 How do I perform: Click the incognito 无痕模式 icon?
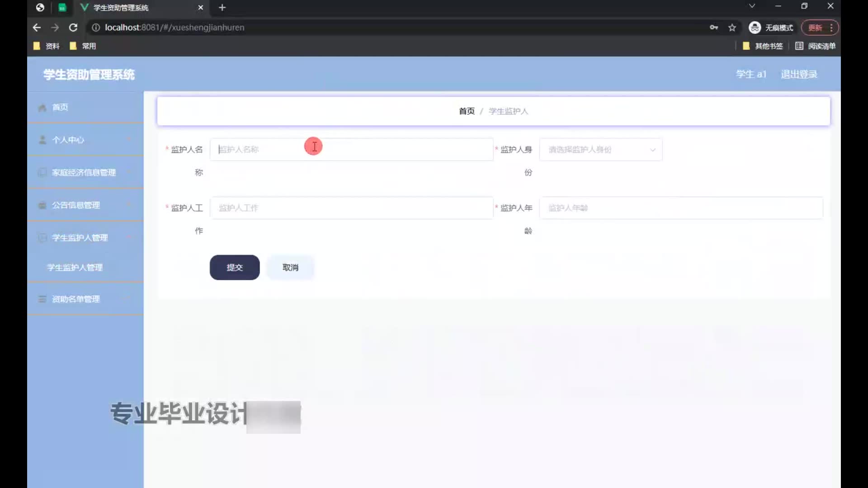tap(755, 28)
